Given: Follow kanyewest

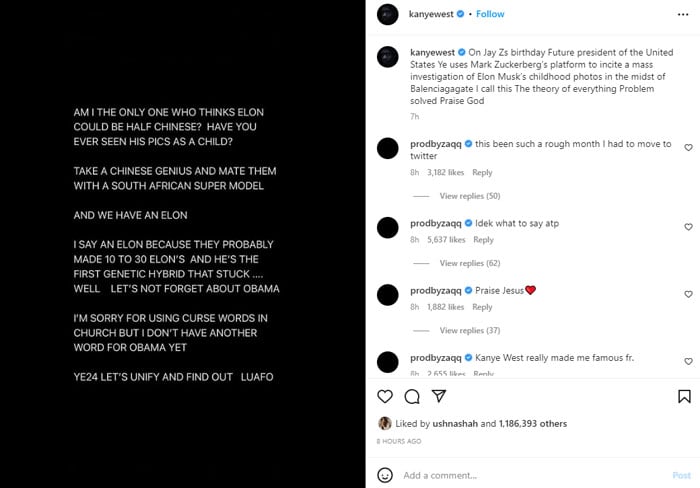Looking at the screenshot, I should click(490, 14).
